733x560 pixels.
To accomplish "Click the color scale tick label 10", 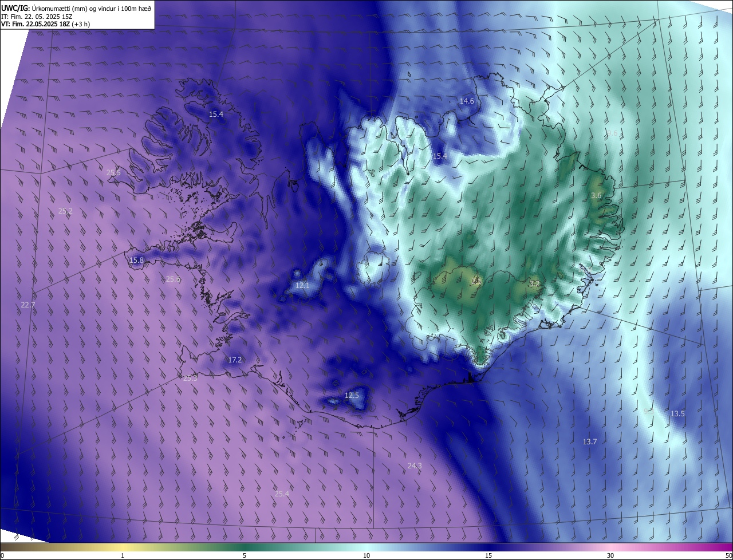I will point(366,555).
